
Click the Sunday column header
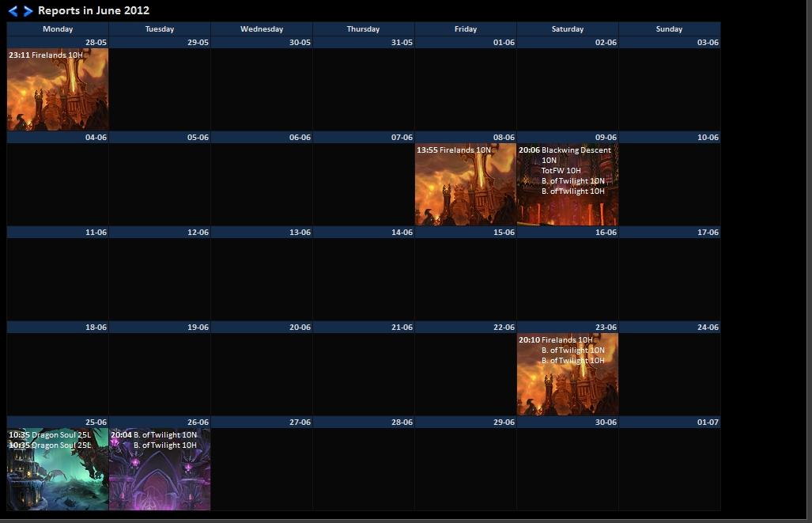point(669,29)
